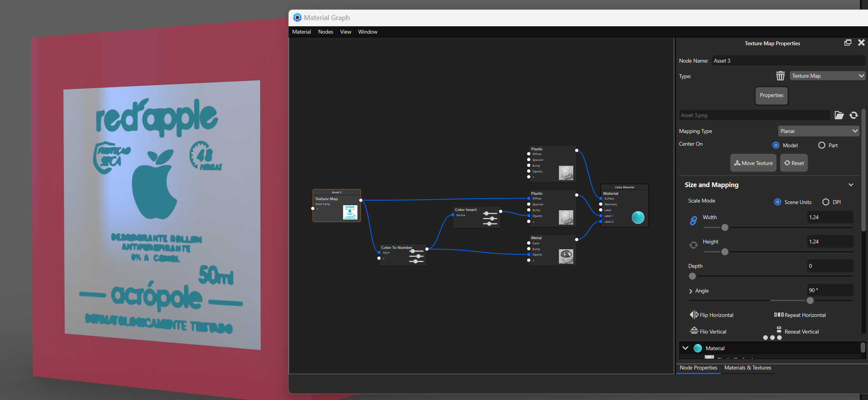The image size is (868, 400).
Task: Click the KeyShot logo icon in the Material Graph title bar
Action: pyautogui.click(x=297, y=18)
